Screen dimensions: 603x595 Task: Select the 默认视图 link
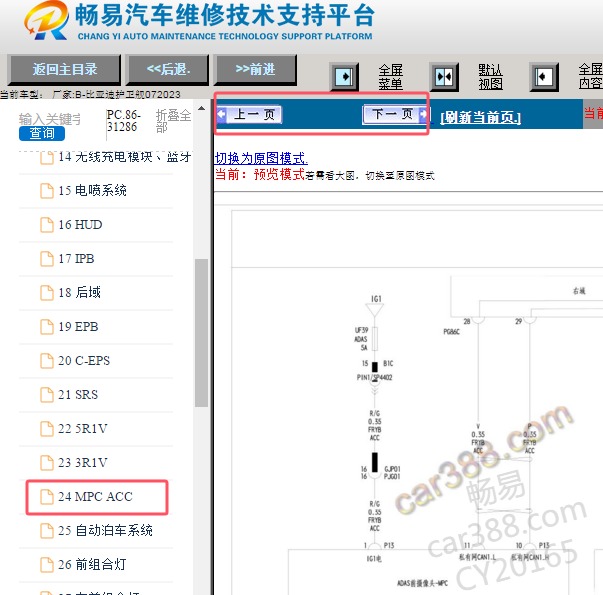tap(490, 77)
